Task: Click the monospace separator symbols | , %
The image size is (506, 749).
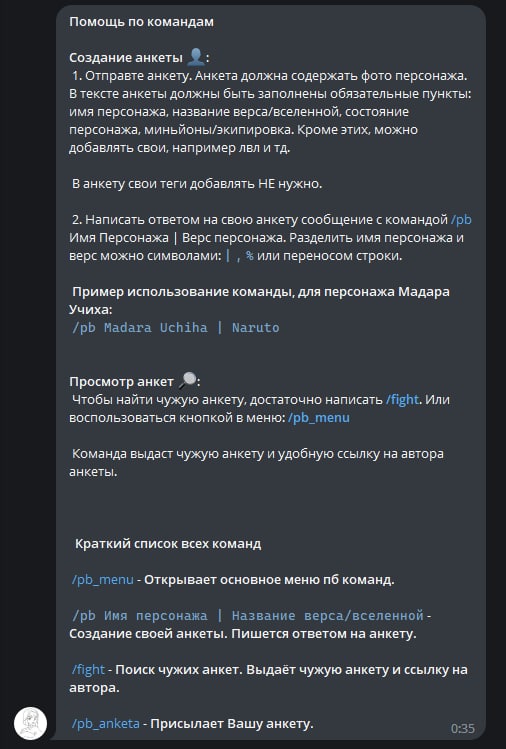Action: tap(239, 256)
